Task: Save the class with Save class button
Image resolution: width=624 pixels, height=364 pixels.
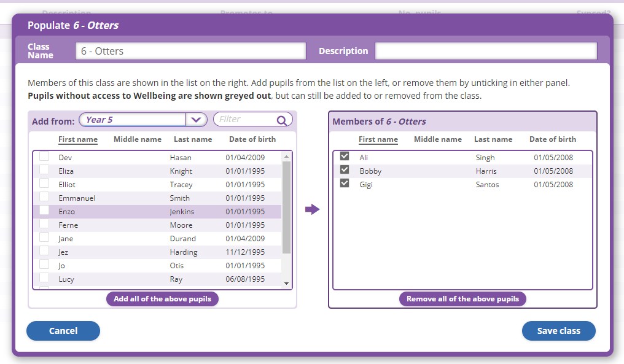Action: [x=558, y=331]
